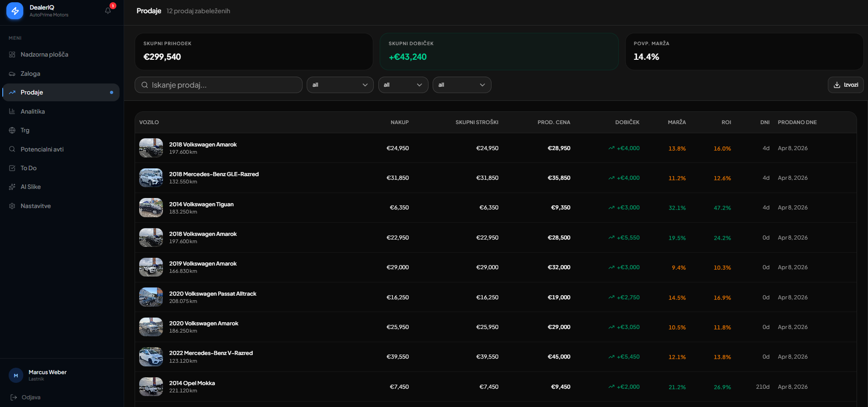The width and height of the screenshot is (868, 407).
Task: Click the Odjava logout icon
Action: (x=14, y=397)
